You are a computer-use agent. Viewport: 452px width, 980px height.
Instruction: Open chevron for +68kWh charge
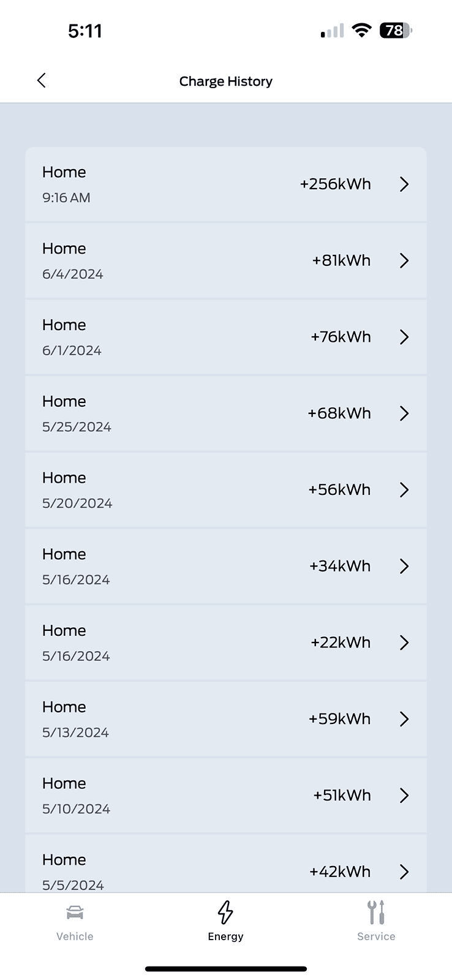(x=404, y=413)
